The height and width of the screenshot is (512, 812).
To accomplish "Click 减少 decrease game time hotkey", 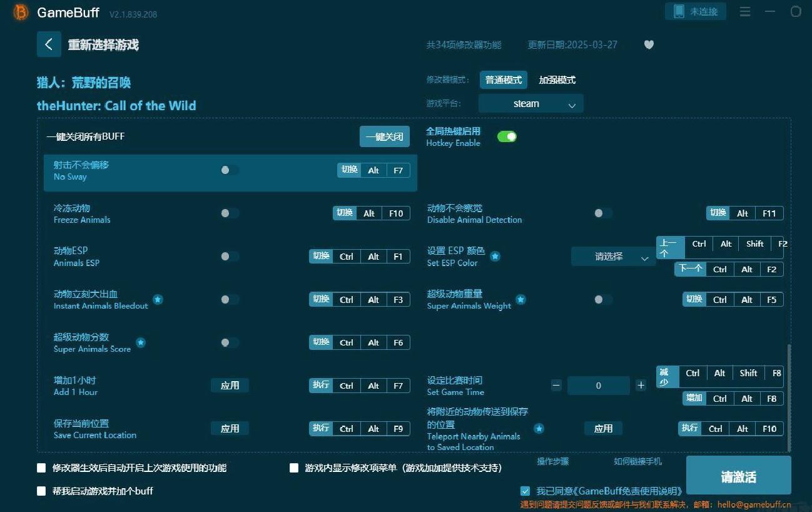I will coord(667,377).
